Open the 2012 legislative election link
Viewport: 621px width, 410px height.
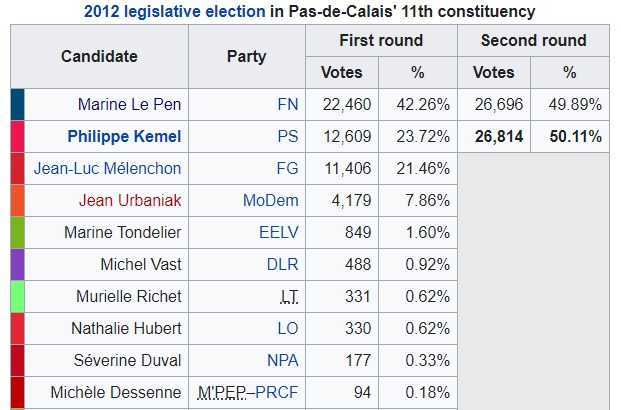[x=175, y=12]
